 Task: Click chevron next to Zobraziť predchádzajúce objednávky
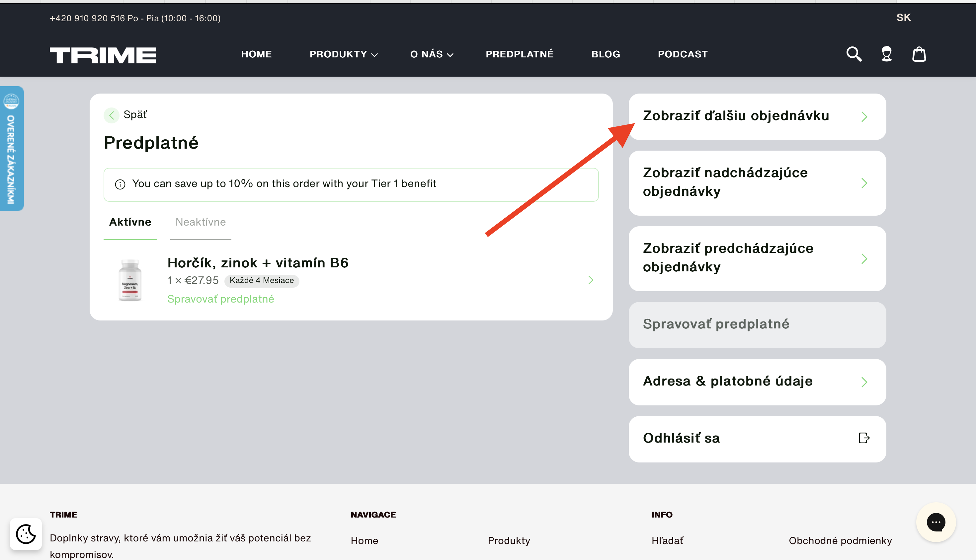864,259
